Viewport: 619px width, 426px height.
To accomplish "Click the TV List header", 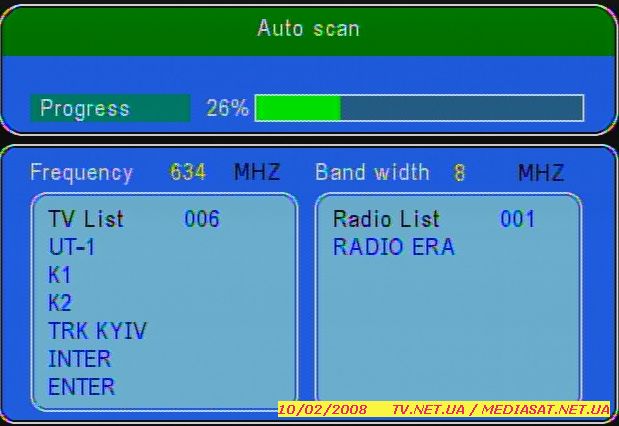I will (x=86, y=219).
